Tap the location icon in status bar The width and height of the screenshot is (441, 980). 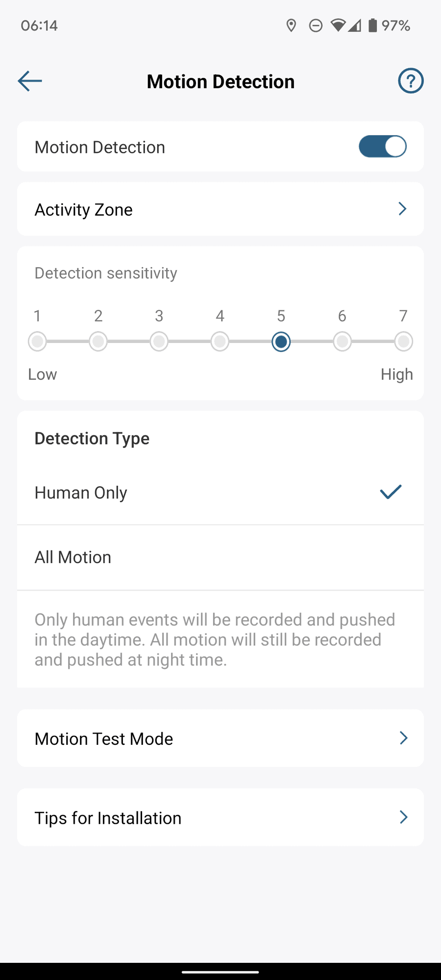coord(291,25)
